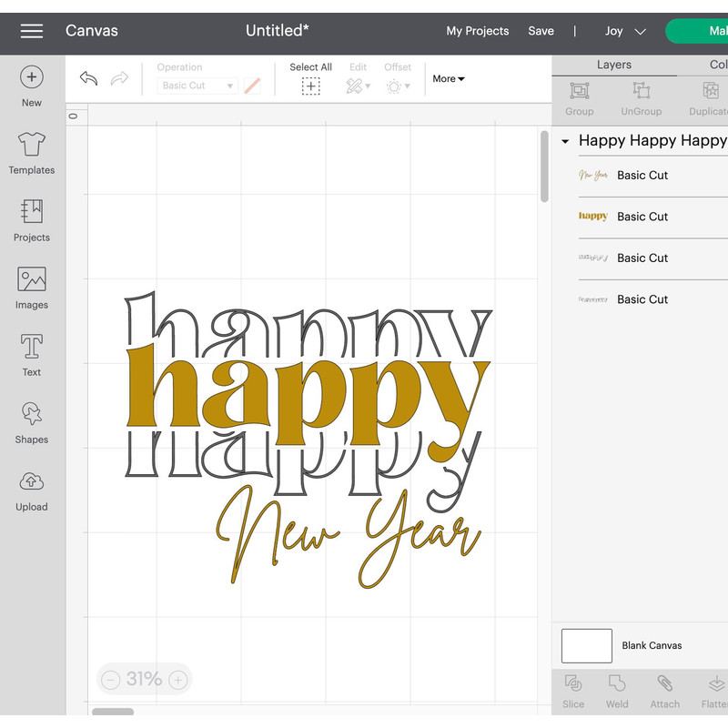Open the Templates panel
The image size is (728, 728).
click(31, 153)
